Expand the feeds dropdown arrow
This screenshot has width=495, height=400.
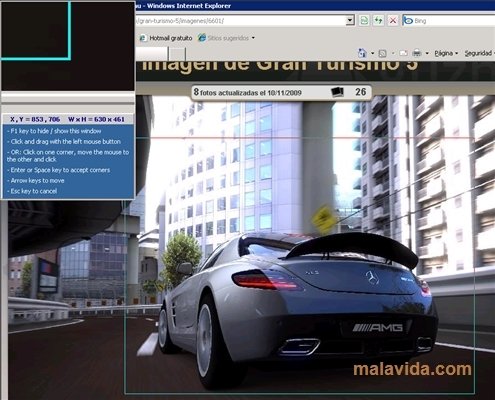pos(393,53)
